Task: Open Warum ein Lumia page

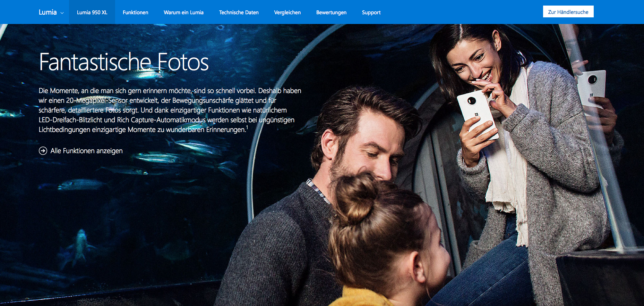Action: click(183, 12)
